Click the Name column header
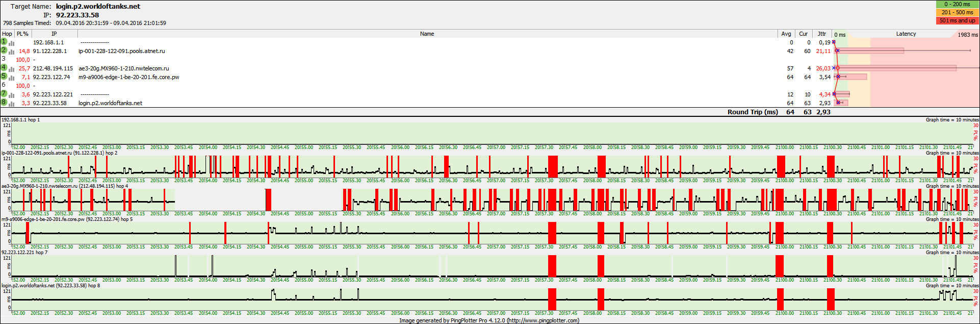The width and height of the screenshot is (980, 324). 427,34
